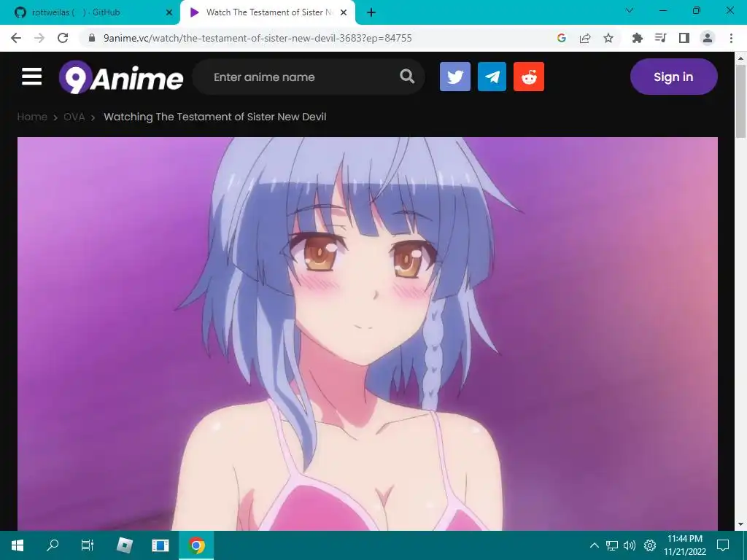
Task: View site information lock icon
Action: (92, 38)
